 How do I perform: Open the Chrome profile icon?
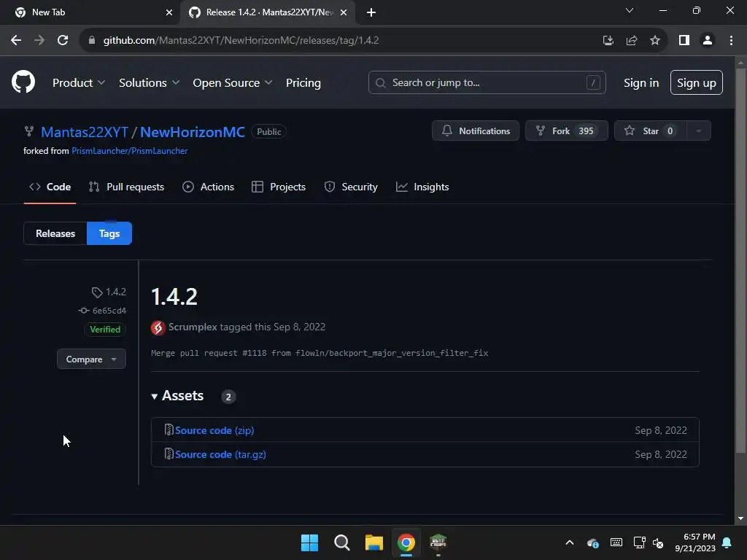pos(708,41)
